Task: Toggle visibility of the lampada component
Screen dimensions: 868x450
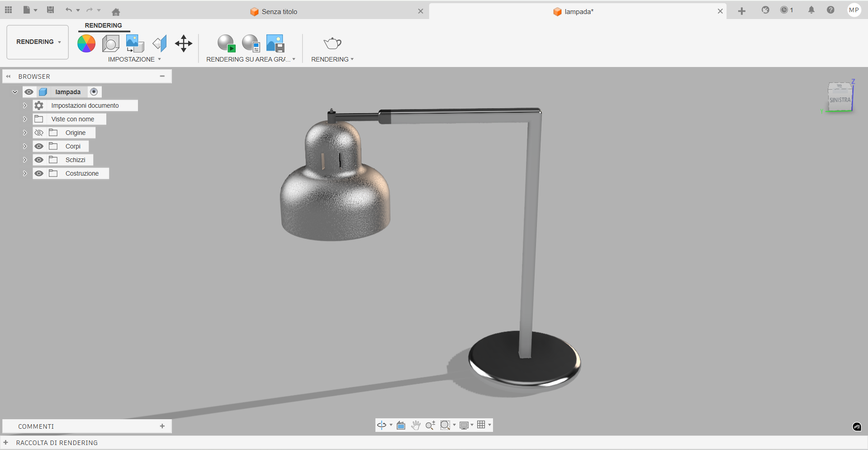Action: tap(29, 91)
